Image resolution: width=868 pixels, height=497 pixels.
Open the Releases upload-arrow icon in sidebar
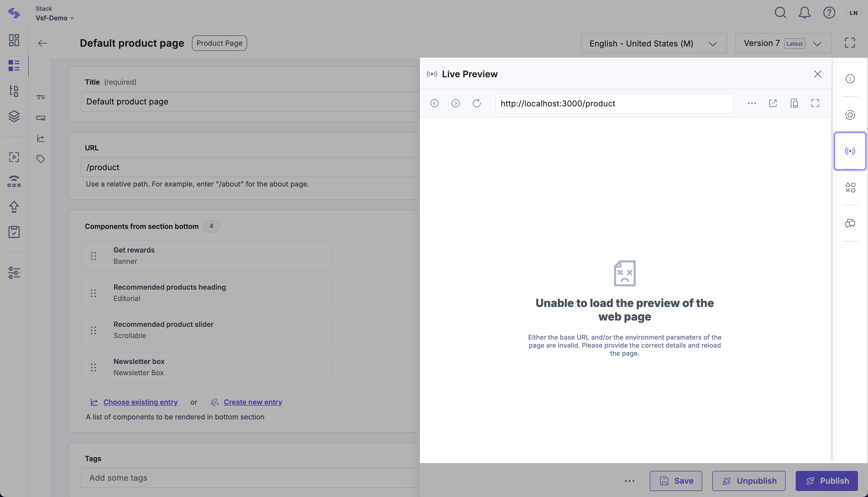click(14, 207)
